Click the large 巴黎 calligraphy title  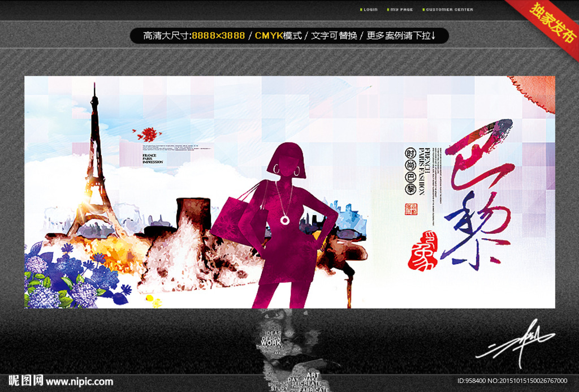pos(478,194)
